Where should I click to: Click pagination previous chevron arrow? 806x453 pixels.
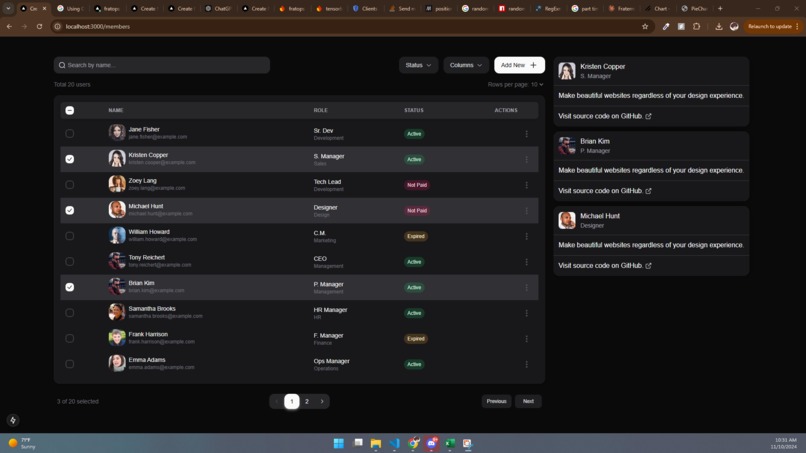click(x=277, y=402)
